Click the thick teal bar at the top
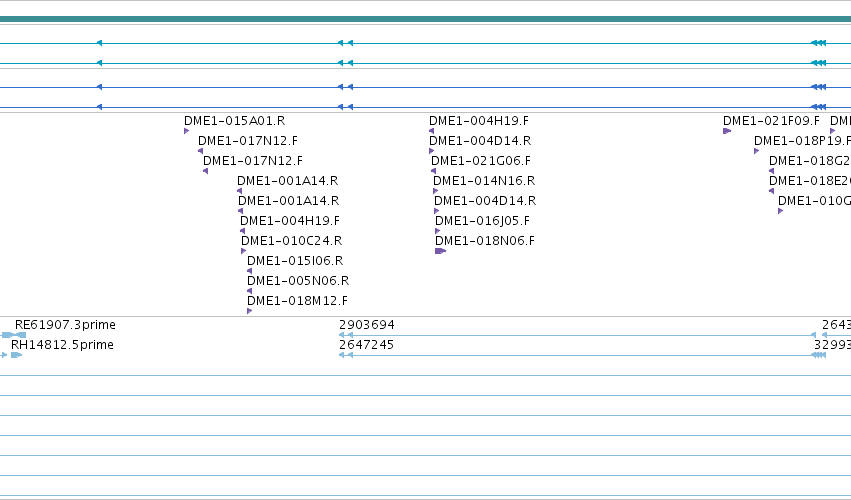 (x=426, y=20)
